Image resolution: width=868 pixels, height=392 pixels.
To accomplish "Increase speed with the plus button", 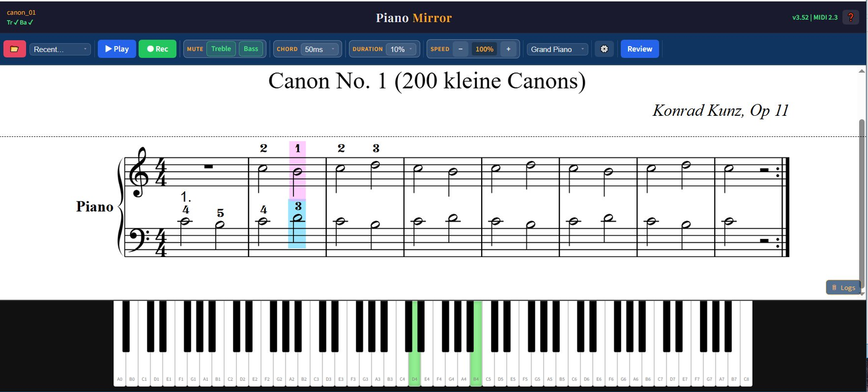I will click(508, 49).
